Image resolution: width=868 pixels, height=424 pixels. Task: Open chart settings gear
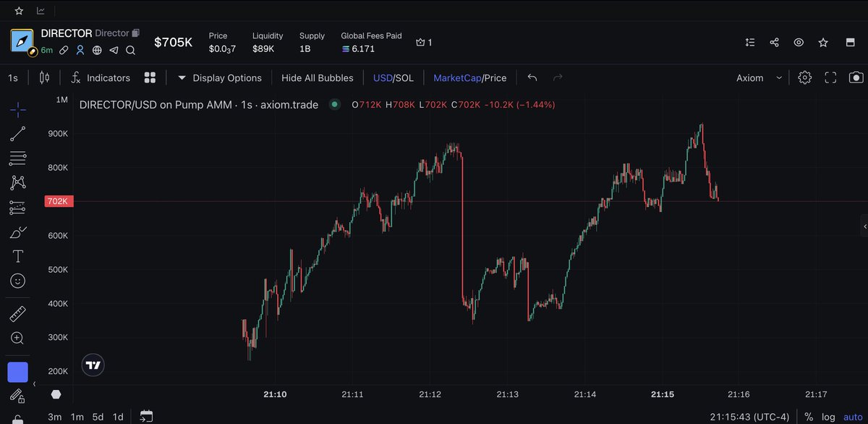coord(804,77)
